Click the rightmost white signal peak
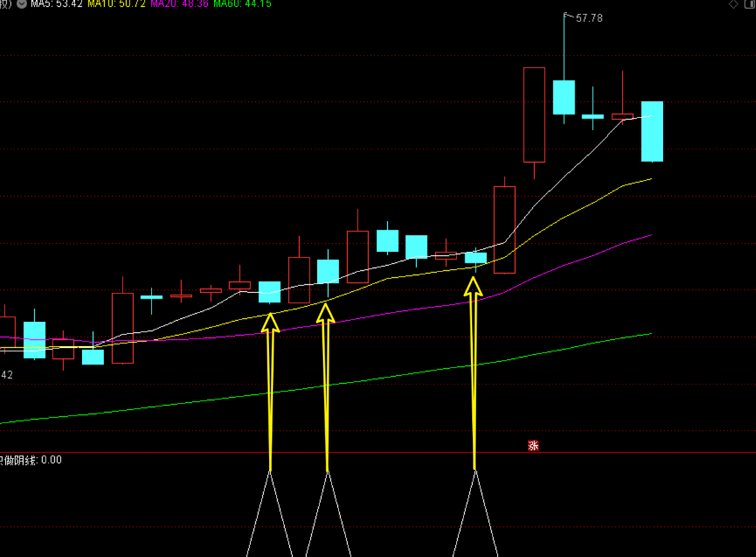756x557 pixels. click(475, 472)
